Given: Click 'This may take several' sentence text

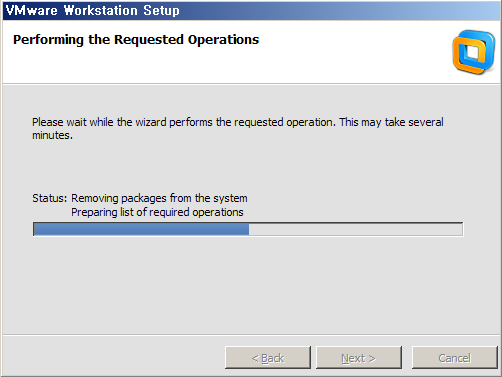Looking at the screenshot, I should click(x=391, y=122).
